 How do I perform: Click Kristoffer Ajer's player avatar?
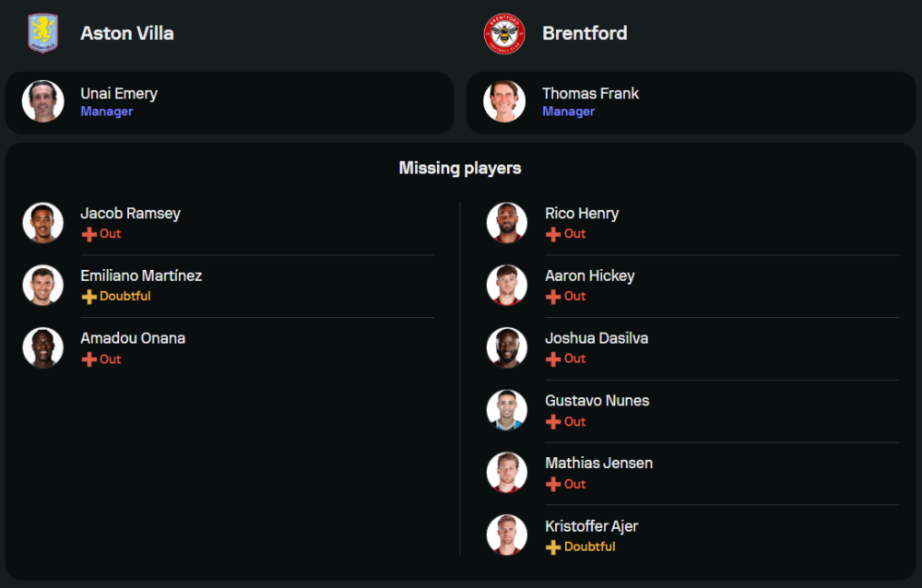[x=507, y=535]
